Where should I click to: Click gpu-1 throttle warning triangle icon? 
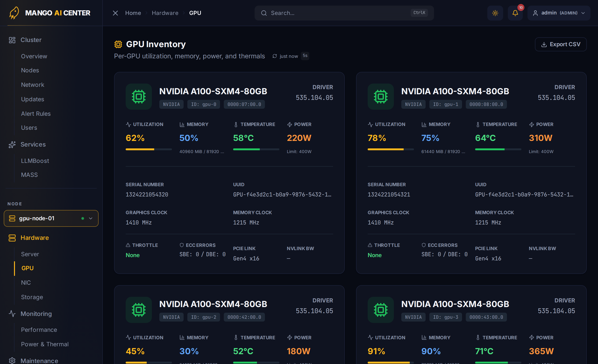click(x=370, y=245)
